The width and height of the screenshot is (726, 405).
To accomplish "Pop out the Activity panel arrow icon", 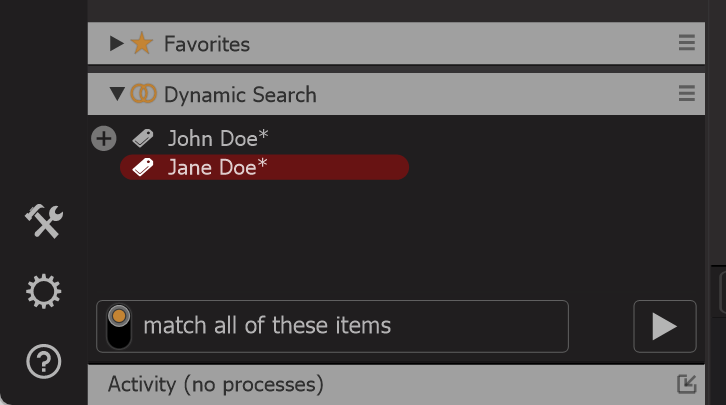I will 687,384.
